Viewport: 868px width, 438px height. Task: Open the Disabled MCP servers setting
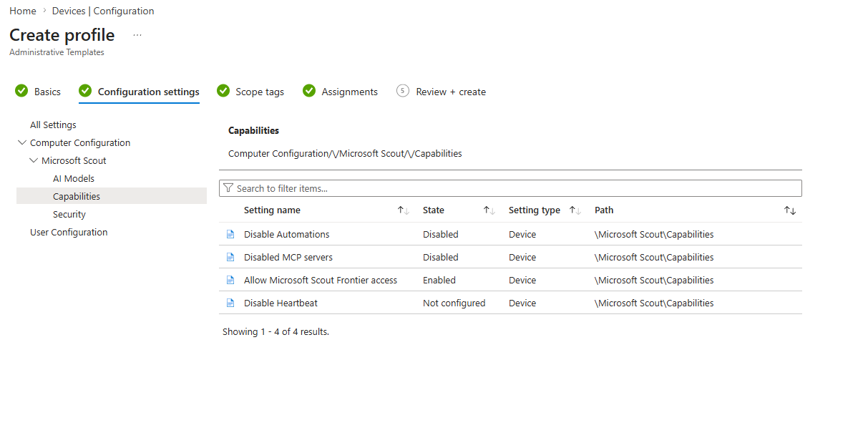tap(288, 257)
